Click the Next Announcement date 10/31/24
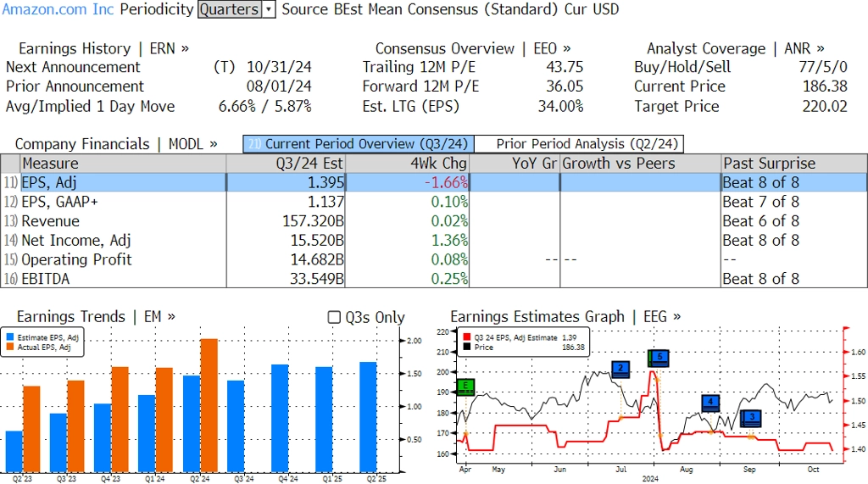This screenshot has height=484, width=868. (x=279, y=67)
